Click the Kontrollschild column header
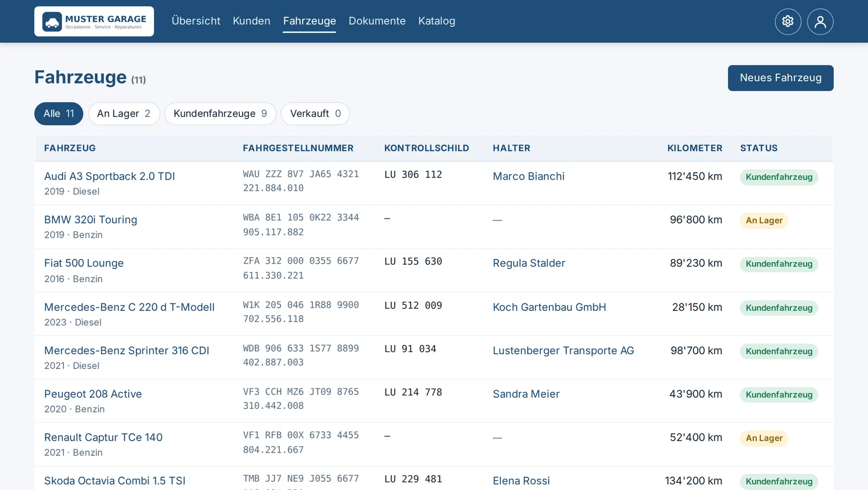Viewport: 868px width, 490px height. (426, 148)
